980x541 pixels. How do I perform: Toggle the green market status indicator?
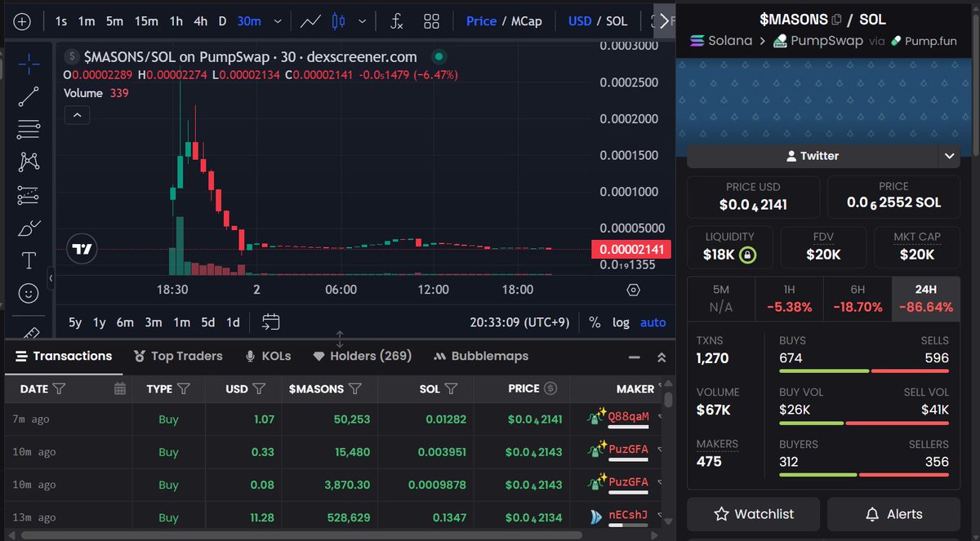[439, 57]
